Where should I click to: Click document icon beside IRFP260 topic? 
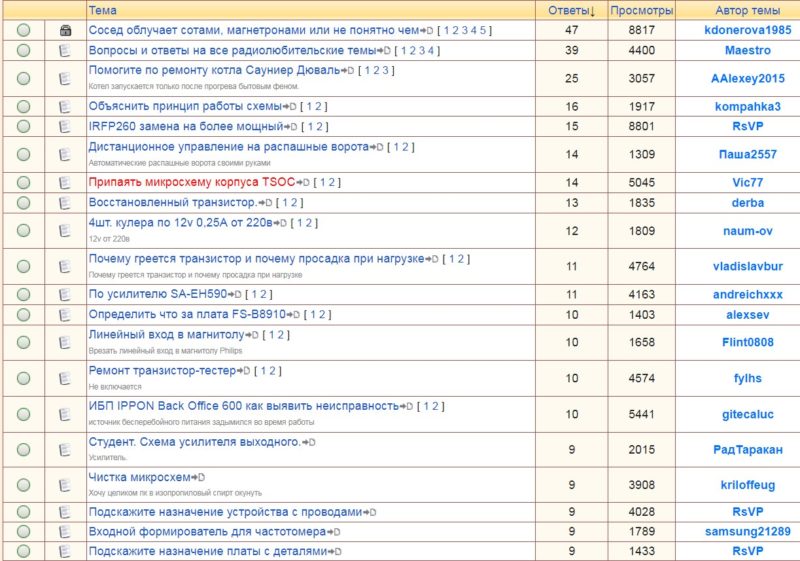[65, 126]
